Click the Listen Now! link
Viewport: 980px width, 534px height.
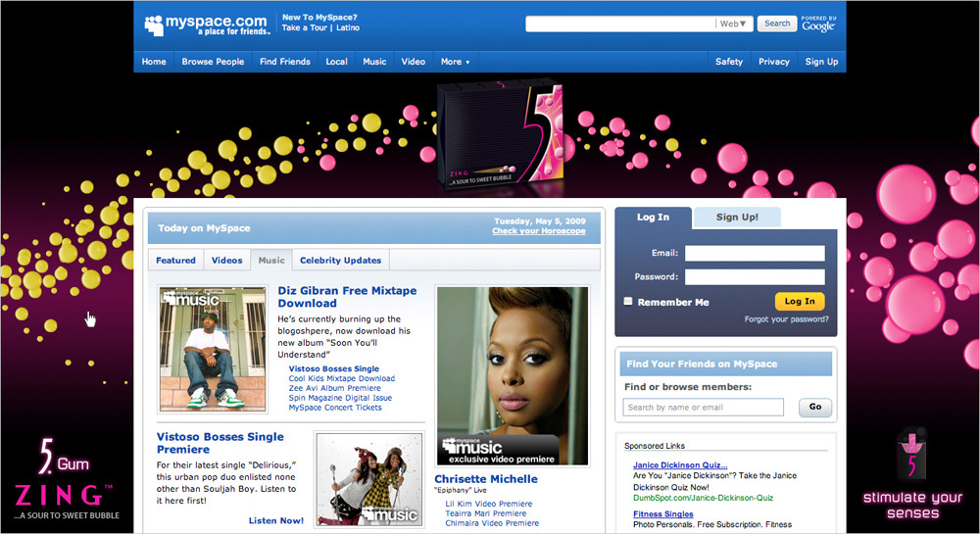click(275, 520)
